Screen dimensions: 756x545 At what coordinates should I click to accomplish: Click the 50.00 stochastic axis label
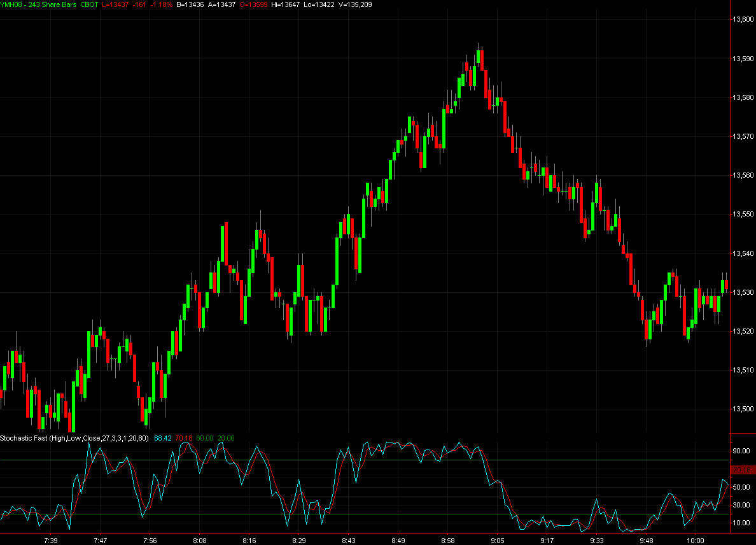coord(741,487)
